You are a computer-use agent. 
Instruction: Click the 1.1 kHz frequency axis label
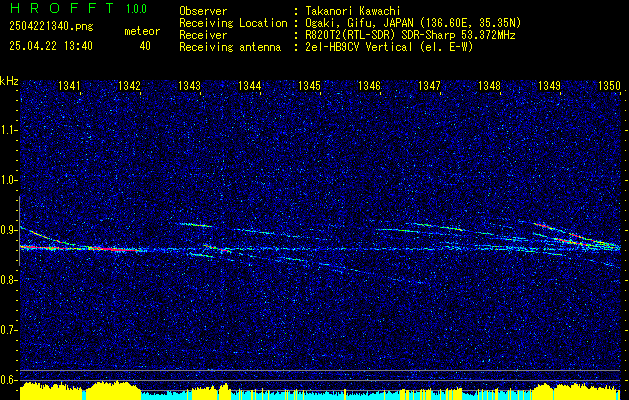(x=8, y=130)
